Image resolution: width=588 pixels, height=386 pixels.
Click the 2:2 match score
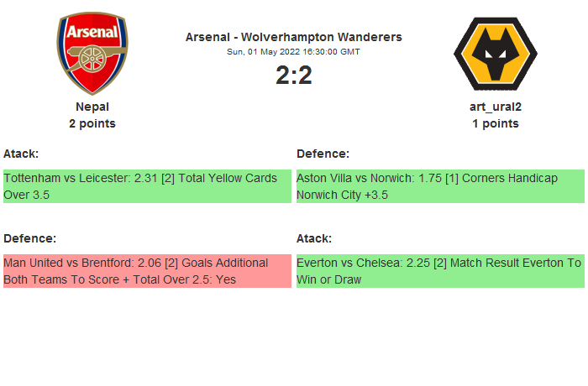click(x=294, y=76)
